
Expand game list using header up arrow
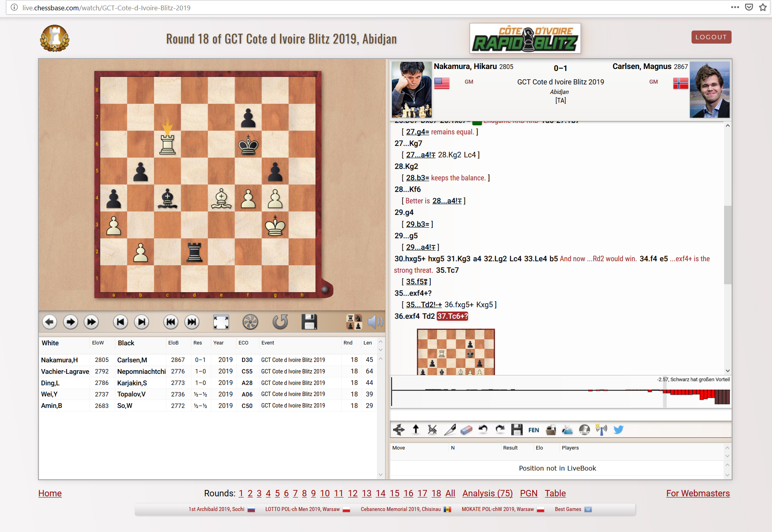380,342
